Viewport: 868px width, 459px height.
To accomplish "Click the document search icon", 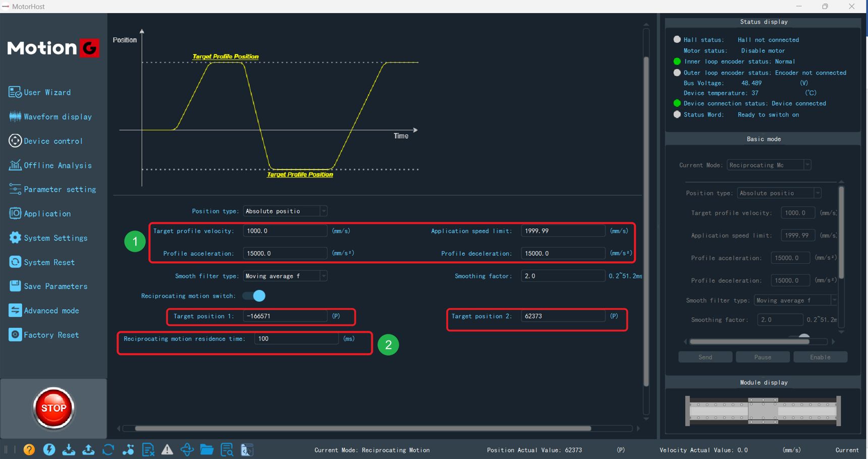I will pos(227,449).
